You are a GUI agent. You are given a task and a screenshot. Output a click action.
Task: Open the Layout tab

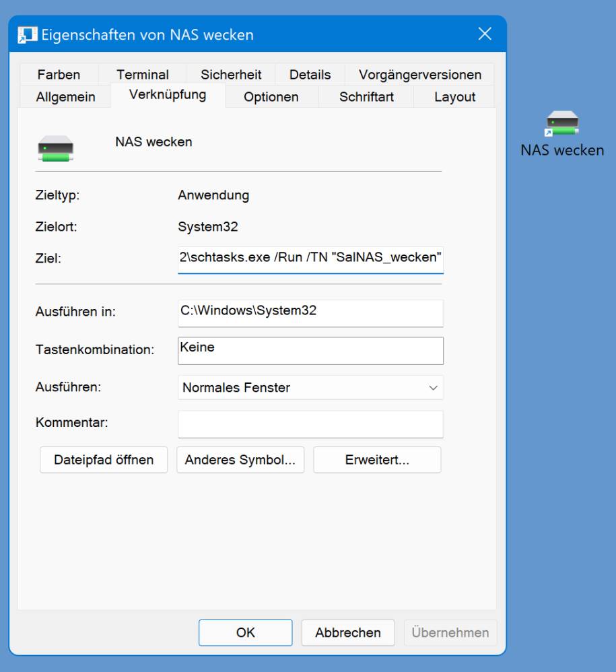(x=454, y=97)
